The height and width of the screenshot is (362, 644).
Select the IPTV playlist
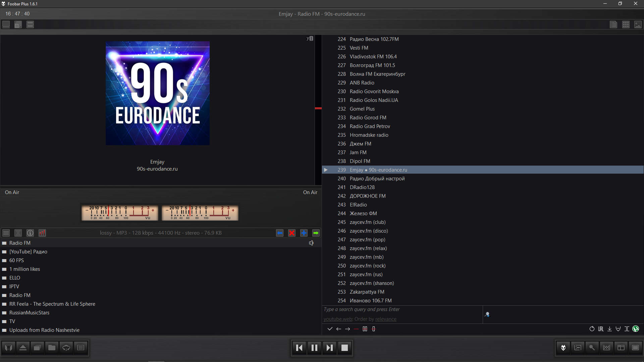coord(14,287)
